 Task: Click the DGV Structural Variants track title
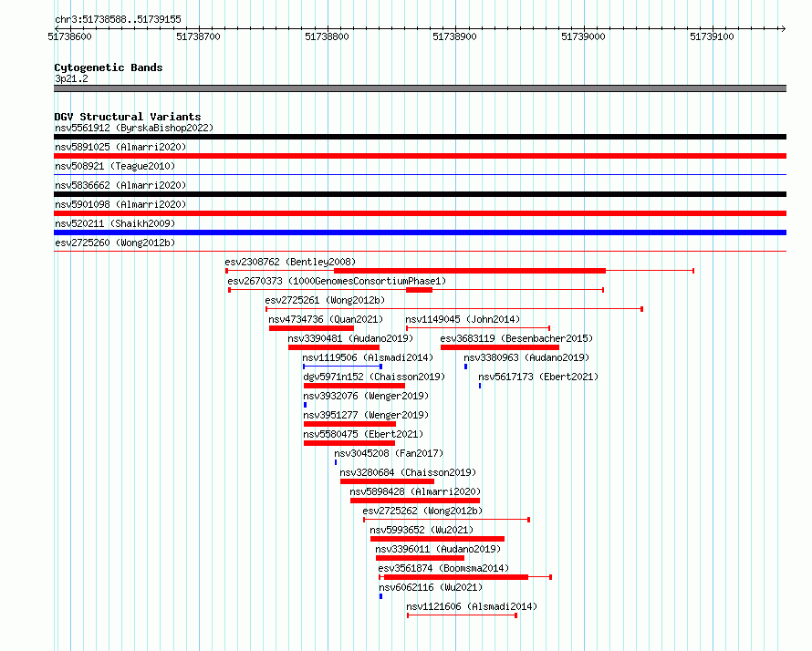(x=128, y=117)
